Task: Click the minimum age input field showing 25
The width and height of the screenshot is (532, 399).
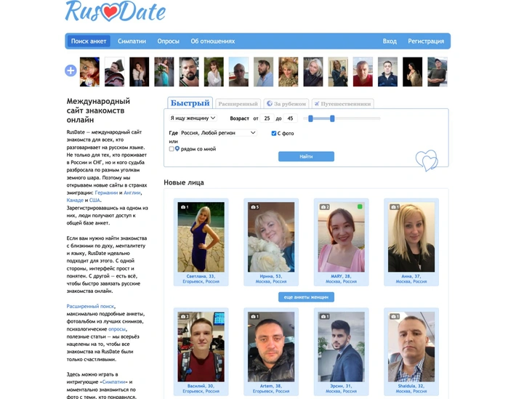Action: pyautogui.click(x=267, y=118)
